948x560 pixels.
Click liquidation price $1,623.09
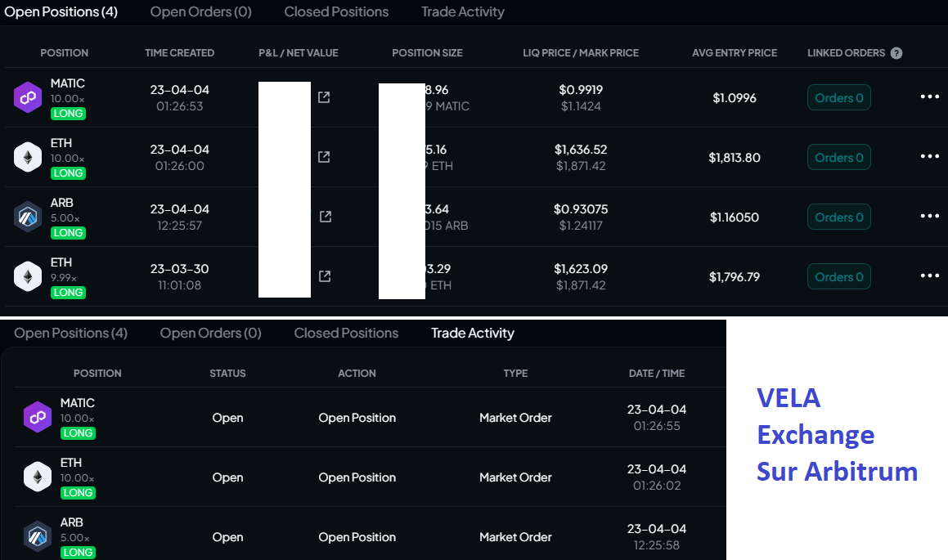coord(581,269)
